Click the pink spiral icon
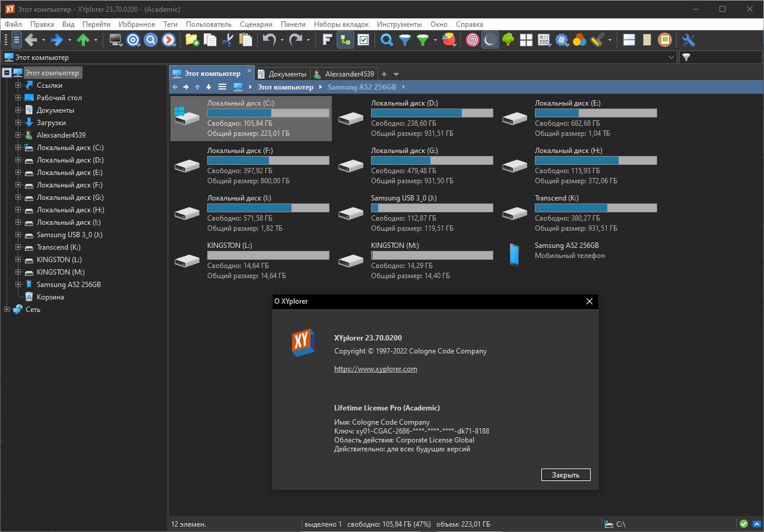 click(x=473, y=40)
